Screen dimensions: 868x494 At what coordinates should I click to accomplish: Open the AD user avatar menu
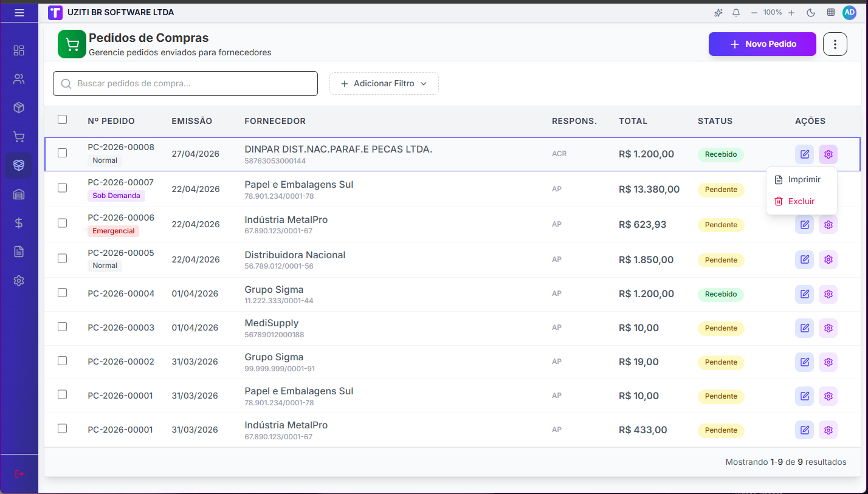pos(850,12)
